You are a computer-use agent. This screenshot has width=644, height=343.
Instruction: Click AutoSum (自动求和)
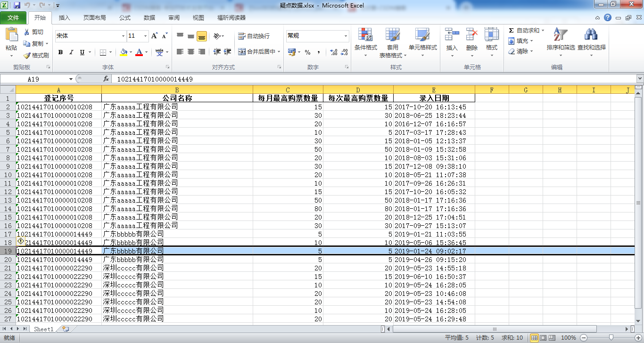click(x=523, y=31)
